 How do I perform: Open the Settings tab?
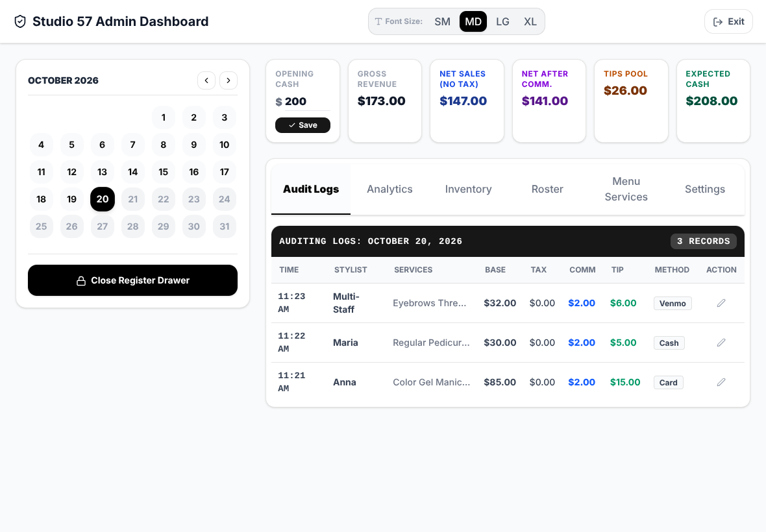point(705,189)
